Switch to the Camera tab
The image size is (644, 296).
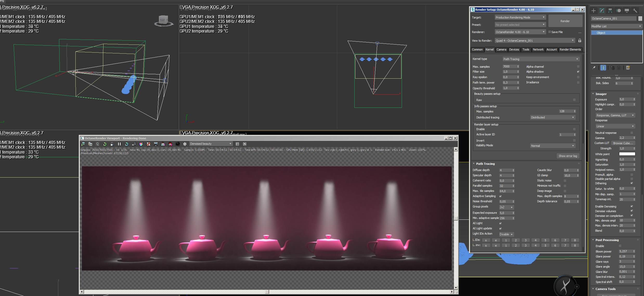[501, 49]
